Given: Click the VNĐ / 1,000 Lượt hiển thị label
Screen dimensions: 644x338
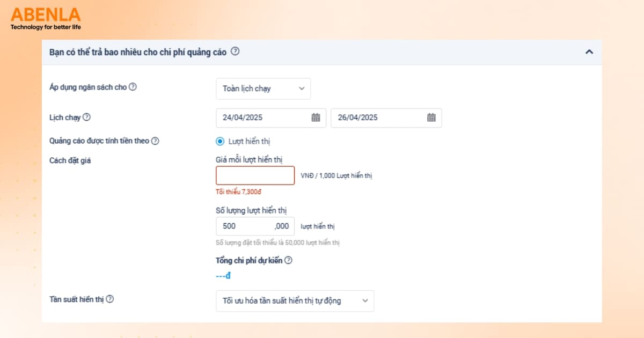Looking at the screenshot, I should pos(336,176).
